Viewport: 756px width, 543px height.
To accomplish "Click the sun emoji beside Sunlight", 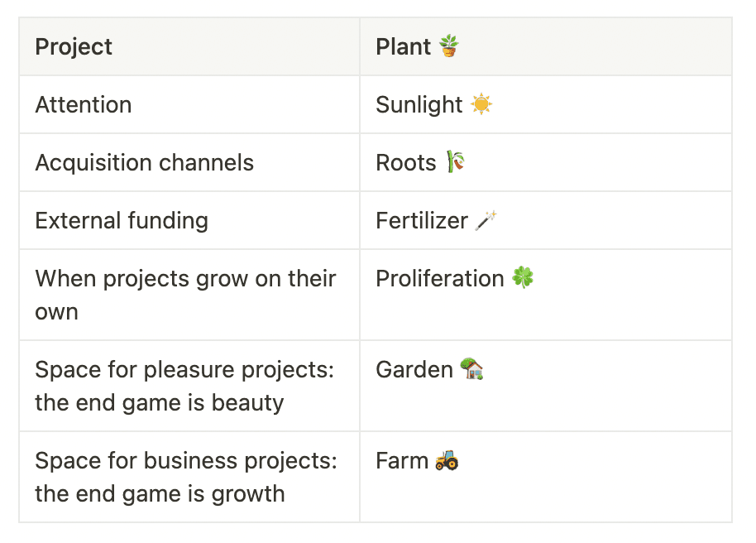I will pyautogui.click(x=481, y=104).
